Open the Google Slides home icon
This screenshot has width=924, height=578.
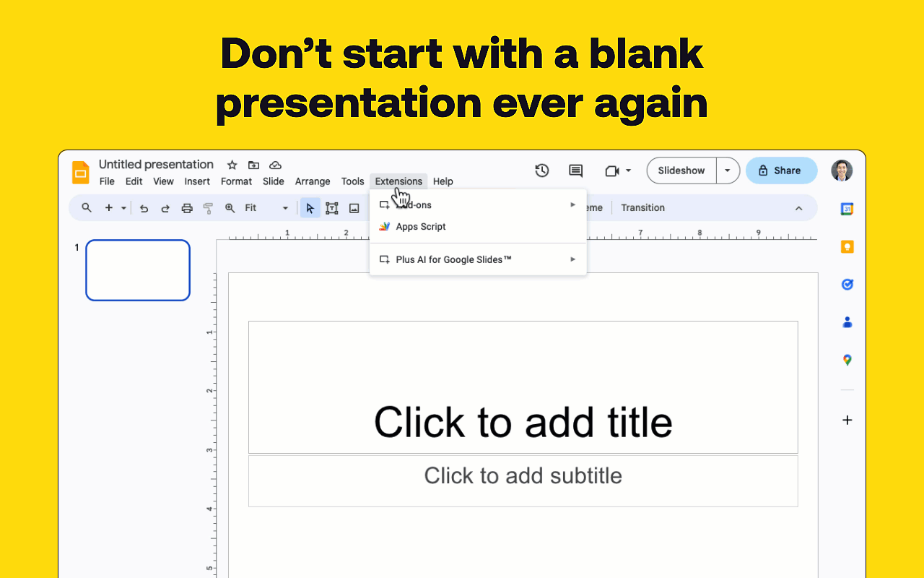click(80, 173)
